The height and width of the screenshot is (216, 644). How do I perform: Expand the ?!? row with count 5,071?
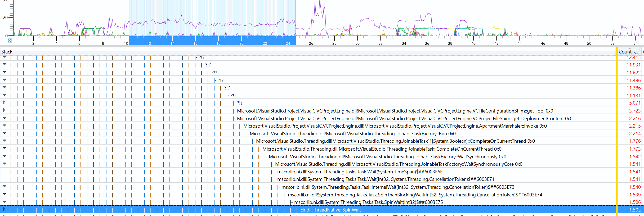tap(4, 102)
